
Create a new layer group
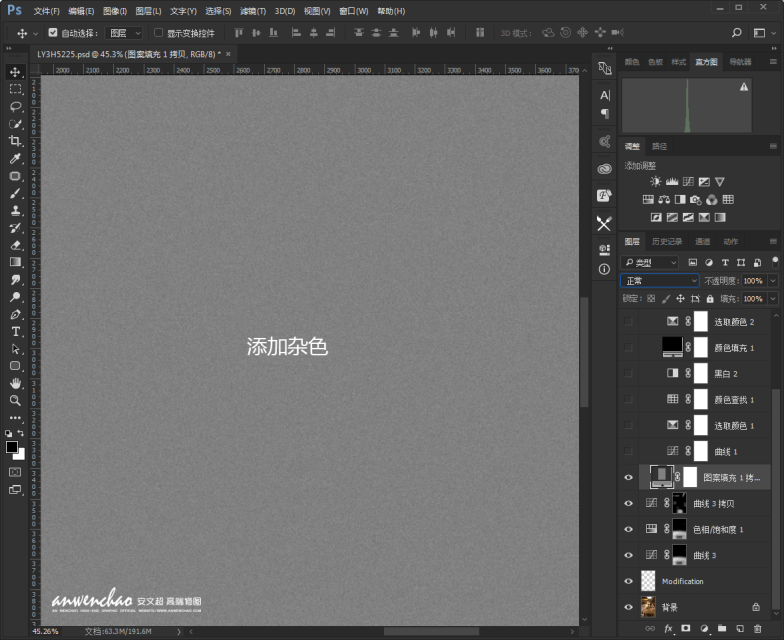pyautogui.click(x=722, y=628)
